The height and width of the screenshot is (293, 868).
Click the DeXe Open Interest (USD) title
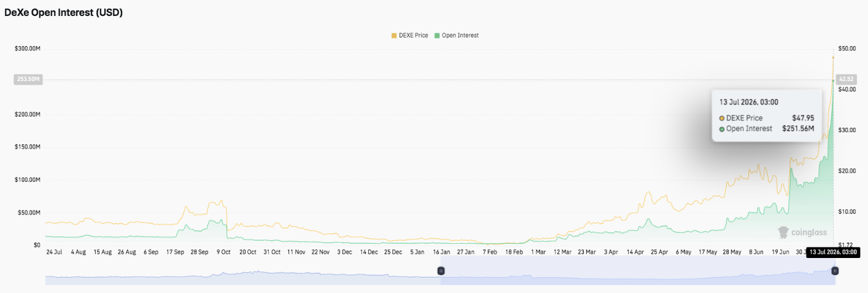tap(64, 12)
